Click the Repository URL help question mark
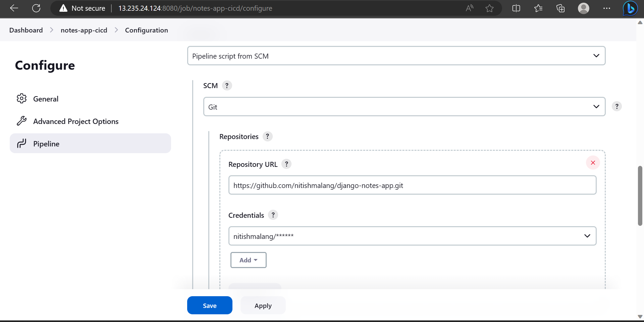Viewport: 644px width, 322px height. [286, 164]
